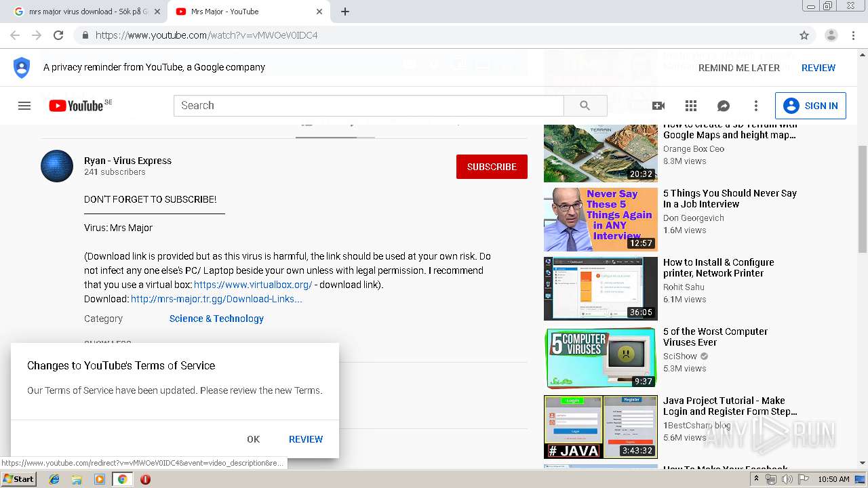Select the Mrs Major - YouTube tab
Image resolution: width=868 pixels, height=488 pixels.
coord(248,12)
